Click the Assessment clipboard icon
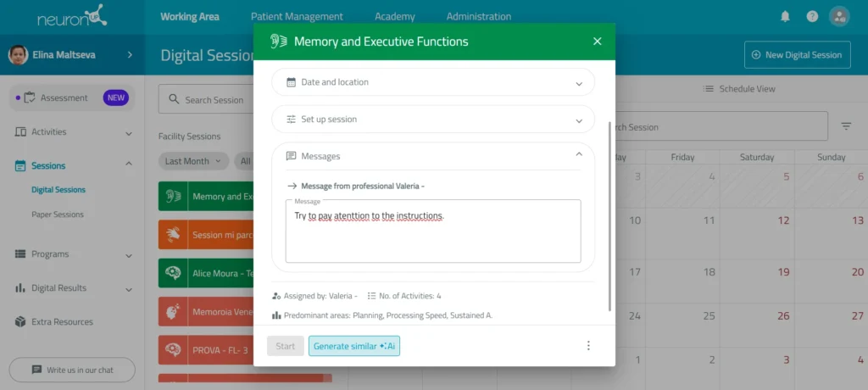 coord(30,98)
